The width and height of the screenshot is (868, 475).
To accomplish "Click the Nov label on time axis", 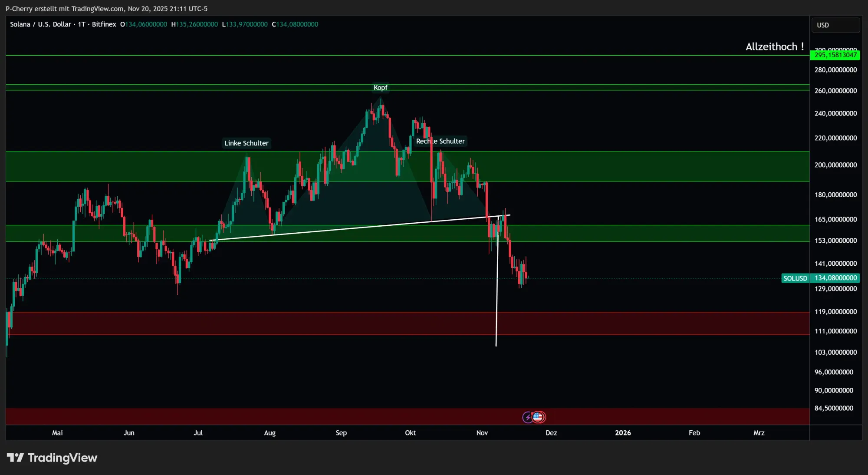I will click(482, 433).
